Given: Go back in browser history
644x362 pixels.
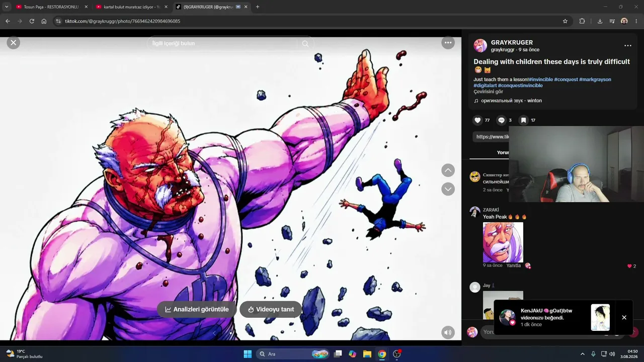Looking at the screenshot, I should click(8, 21).
